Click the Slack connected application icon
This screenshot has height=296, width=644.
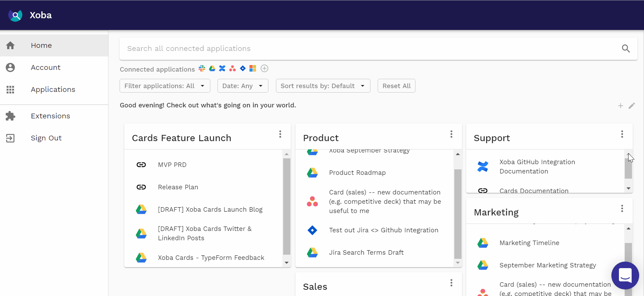[202, 68]
